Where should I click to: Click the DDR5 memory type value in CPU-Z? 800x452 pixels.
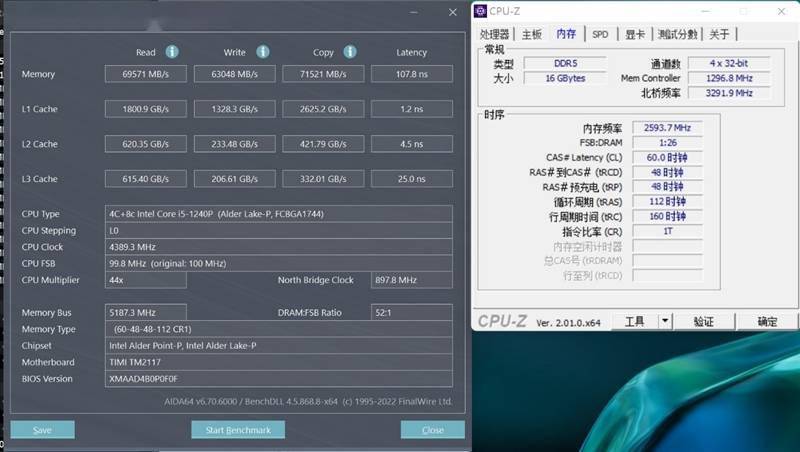565,63
